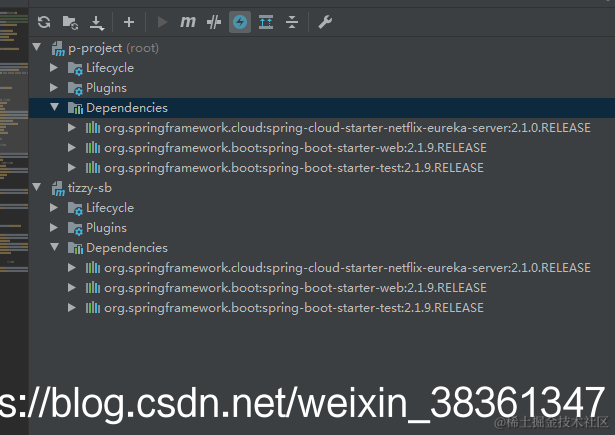Screen dimensions: 615x435
Task: Click library icon of tizzy-sb starter-web dependency
Action: 93,288
